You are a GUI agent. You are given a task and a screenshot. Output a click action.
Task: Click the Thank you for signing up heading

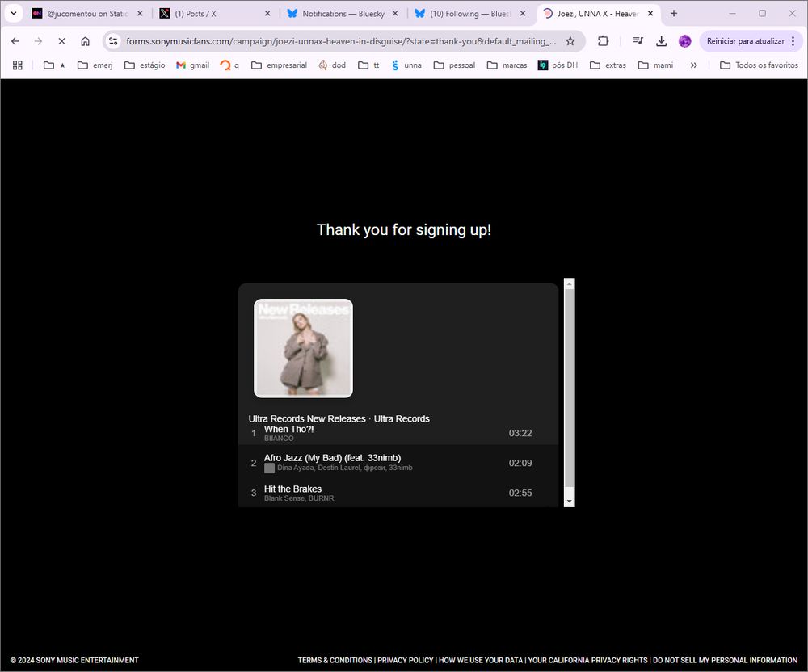pos(404,229)
